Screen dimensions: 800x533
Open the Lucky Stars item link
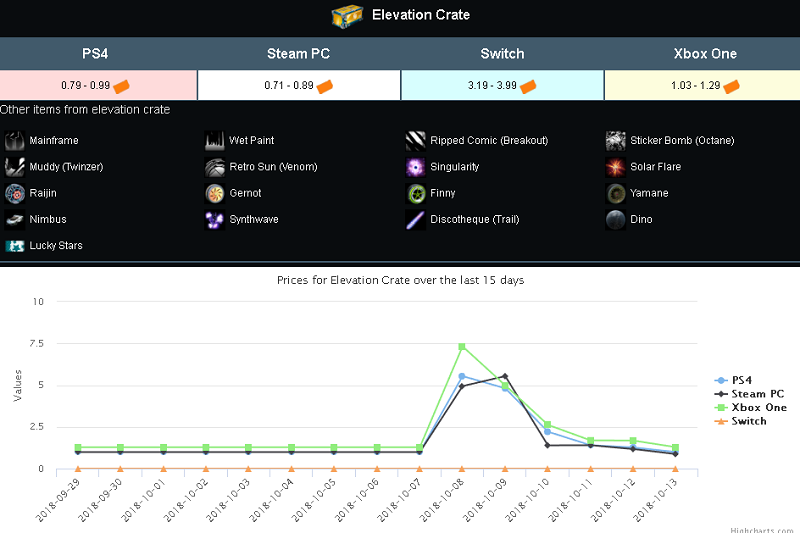[x=56, y=246]
